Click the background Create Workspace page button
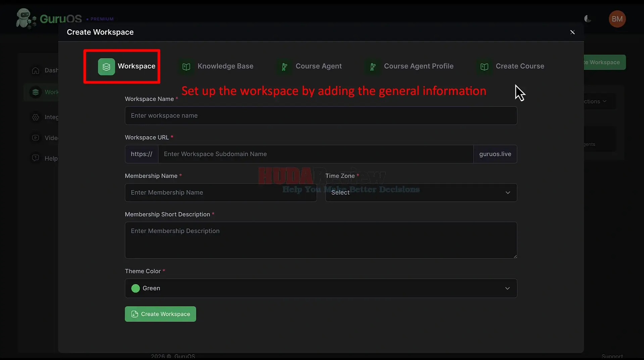The image size is (644, 360). [x=604, y=62]
